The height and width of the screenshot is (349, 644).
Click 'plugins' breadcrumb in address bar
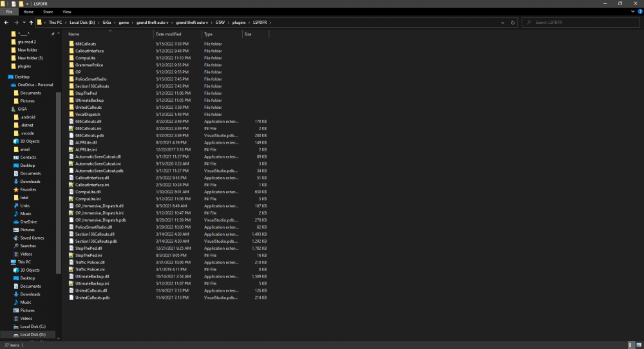[239, 23]
